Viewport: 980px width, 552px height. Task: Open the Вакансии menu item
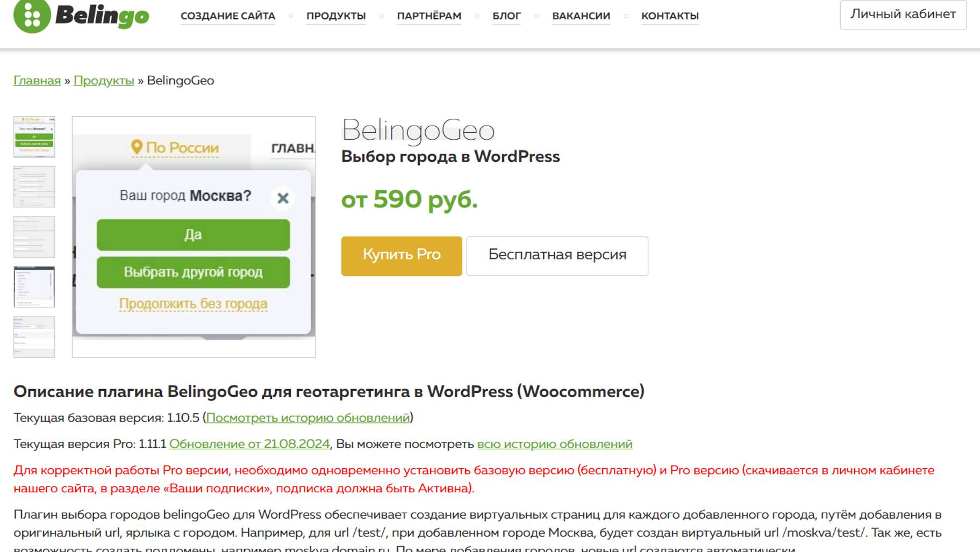[x=581, y=16]
